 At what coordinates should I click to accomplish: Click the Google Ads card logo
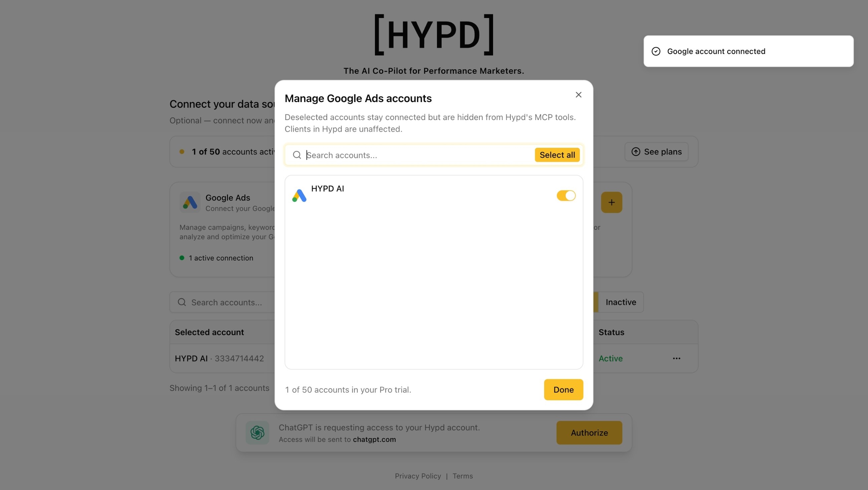point(190,202)
